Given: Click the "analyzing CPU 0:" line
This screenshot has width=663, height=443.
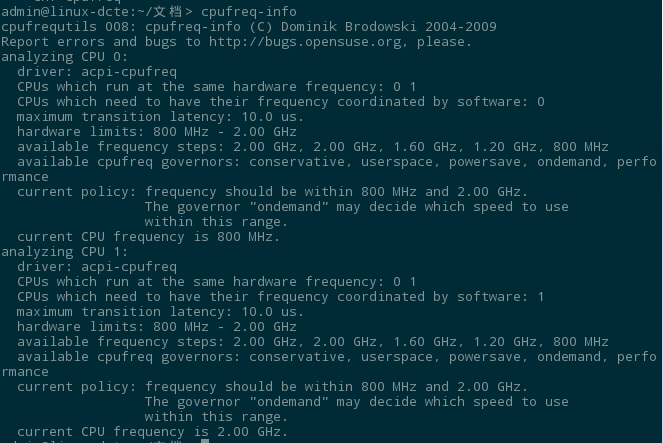Looking at the screenshot, I should click(x=64, y=57).
